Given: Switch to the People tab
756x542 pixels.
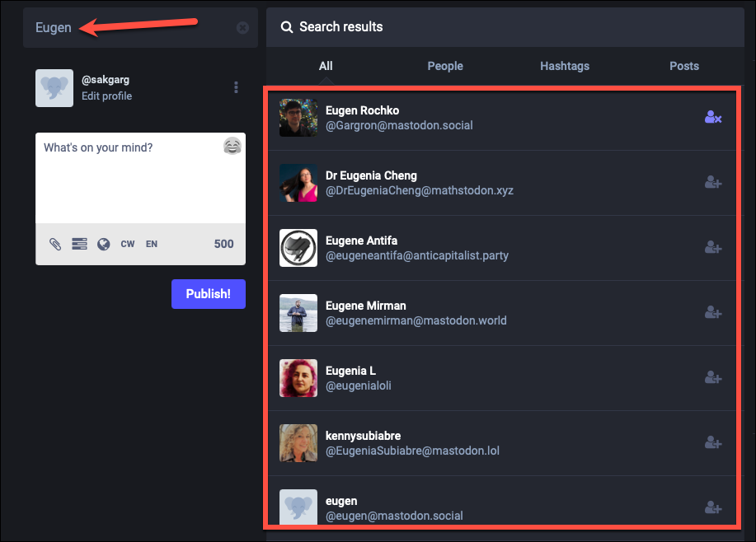Looking at the screenshot, I should tap(445, 66).
